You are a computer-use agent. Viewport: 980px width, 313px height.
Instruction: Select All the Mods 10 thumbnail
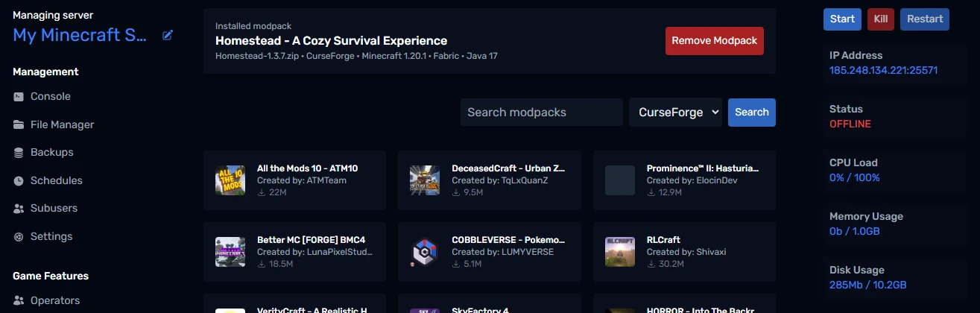pos(230,180)
